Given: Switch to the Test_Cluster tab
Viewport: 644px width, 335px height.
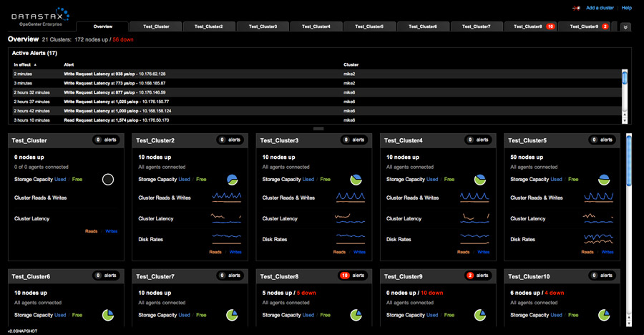Looking at the screenshot, I should tap(156, 26).
